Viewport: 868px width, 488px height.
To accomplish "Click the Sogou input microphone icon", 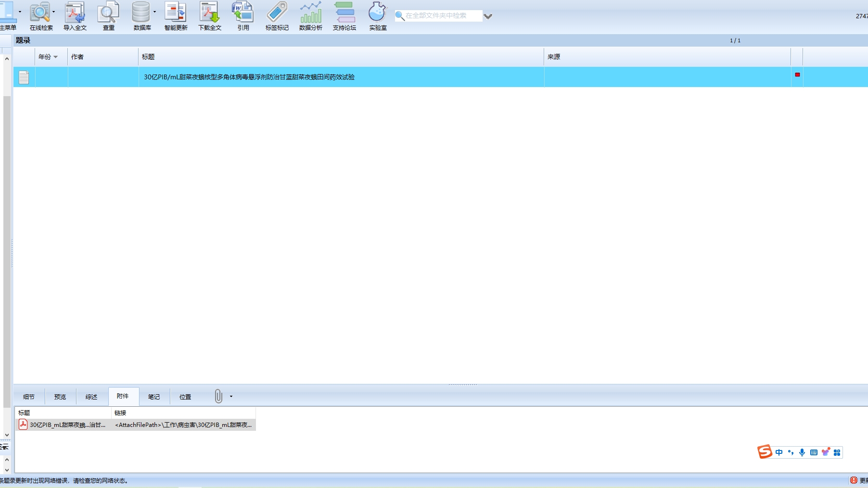I will tap(802, 452).
